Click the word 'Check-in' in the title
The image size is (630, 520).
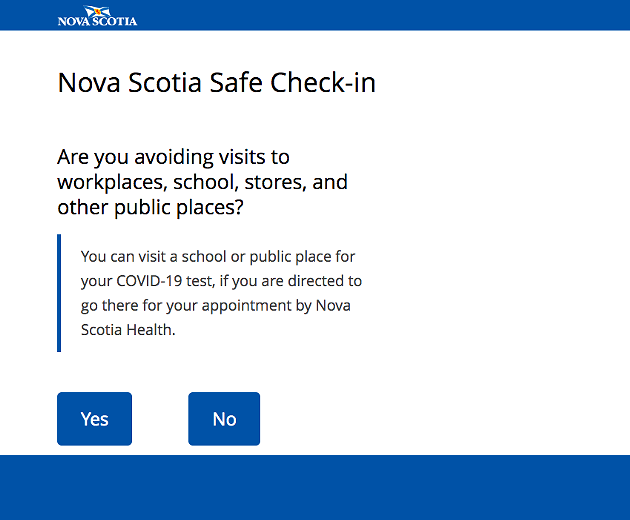click(x=323, y=83)
